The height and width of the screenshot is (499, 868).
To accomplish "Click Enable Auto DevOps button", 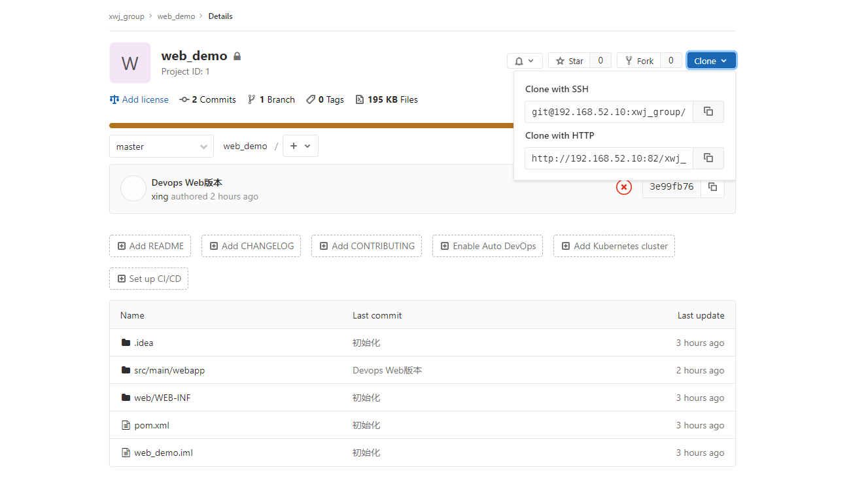I will point(487,246).
